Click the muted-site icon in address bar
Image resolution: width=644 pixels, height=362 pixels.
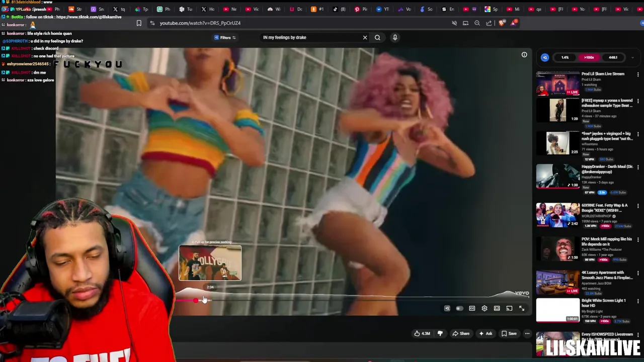pos(454,23)
